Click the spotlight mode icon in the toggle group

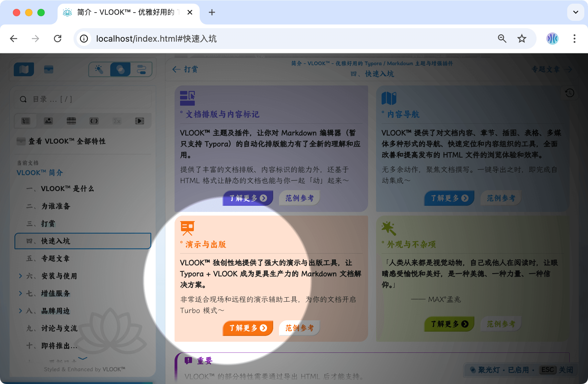(x=120, y=69)
